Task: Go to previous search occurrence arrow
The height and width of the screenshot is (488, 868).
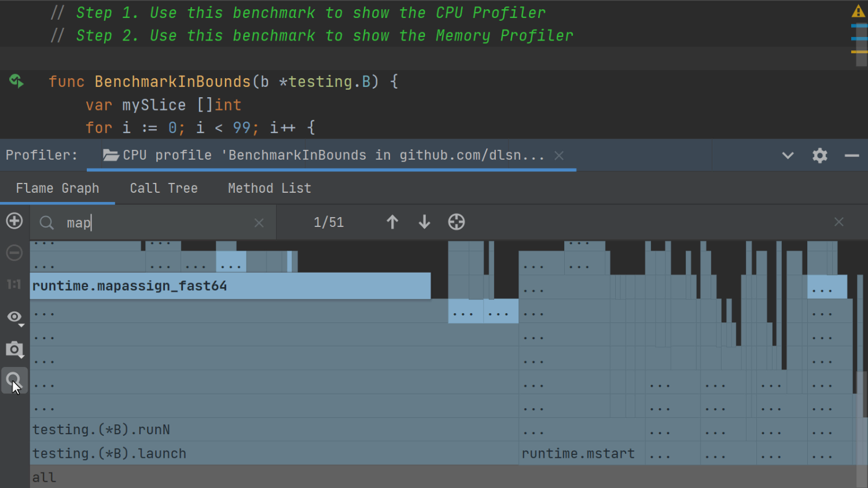Action: point(392,222)
